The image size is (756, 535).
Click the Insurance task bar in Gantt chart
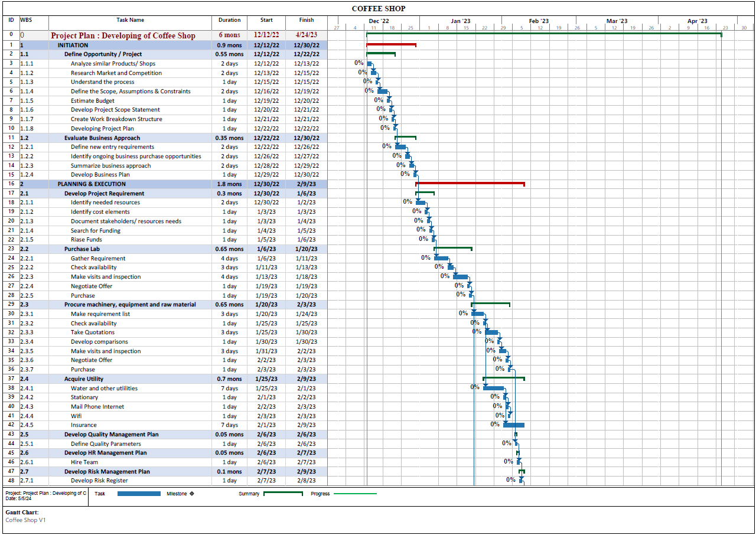[514, 425]
